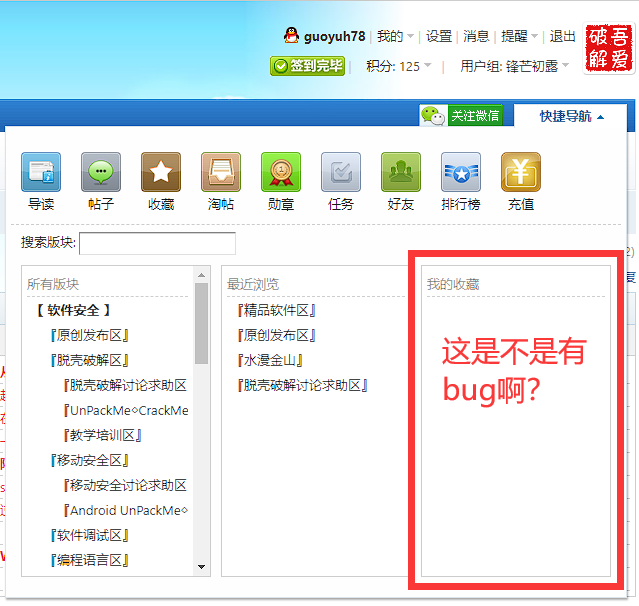Click the 帖子 posts icon

[101, 172]
